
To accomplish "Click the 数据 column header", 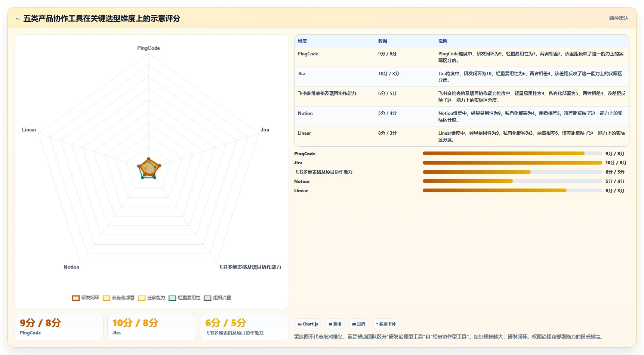I will [383, 41].
